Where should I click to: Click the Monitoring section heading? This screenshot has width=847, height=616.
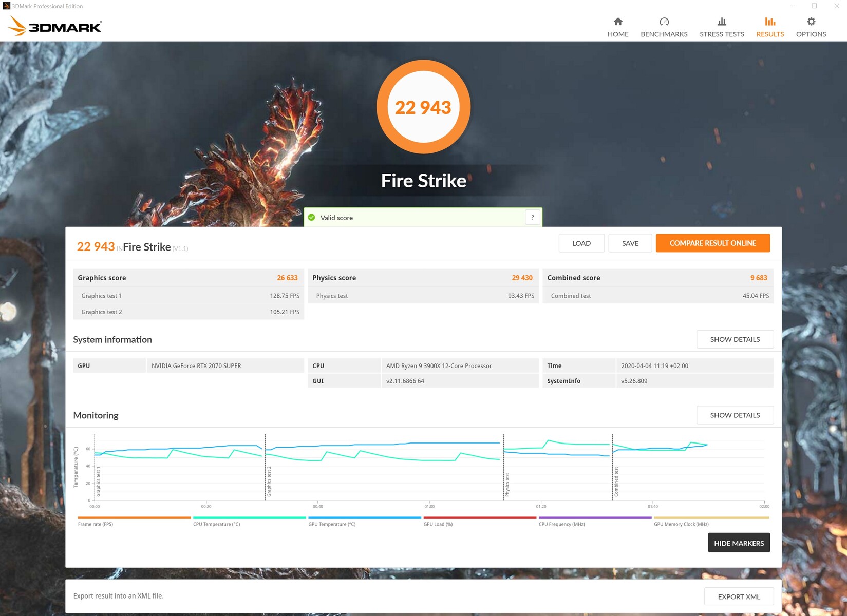tap(96, 415)
